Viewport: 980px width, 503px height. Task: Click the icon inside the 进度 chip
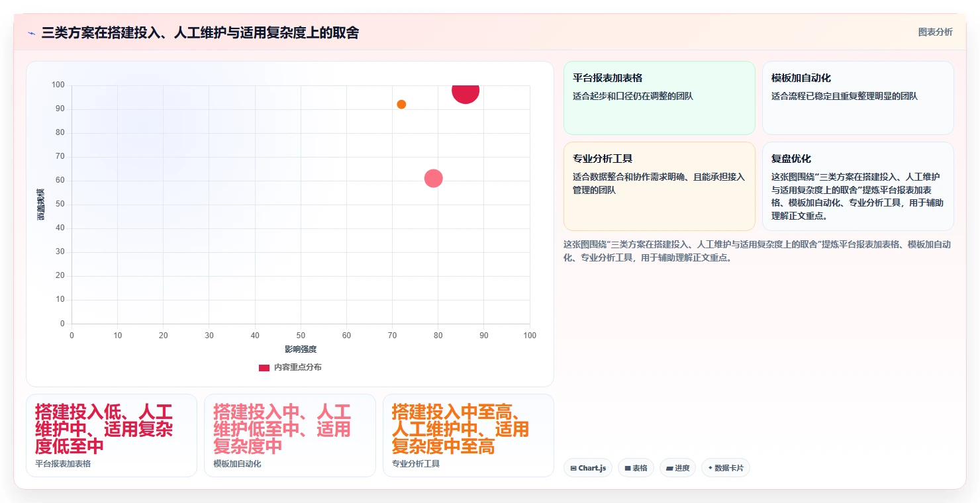pyautogui.click(x=669, y=468)
